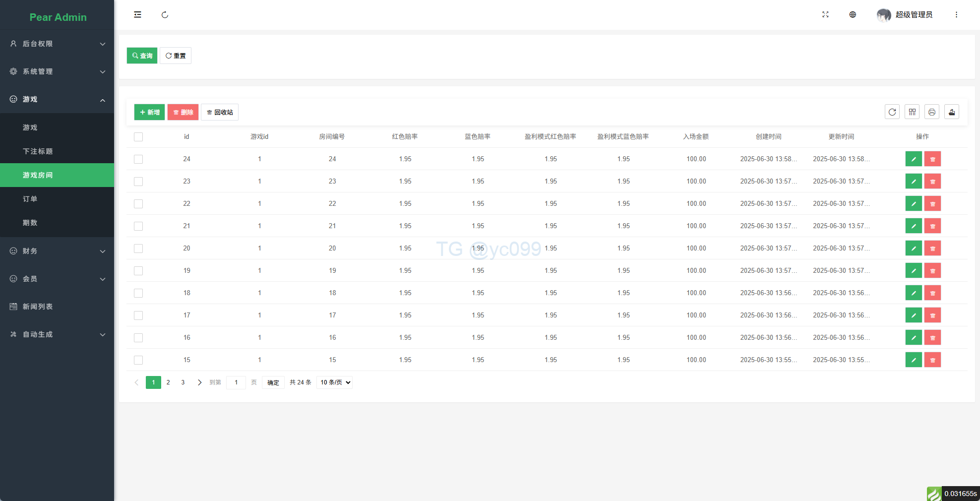Click the globe icon in the header
Screen dimensions: 980x501
[x=853, y=15]
